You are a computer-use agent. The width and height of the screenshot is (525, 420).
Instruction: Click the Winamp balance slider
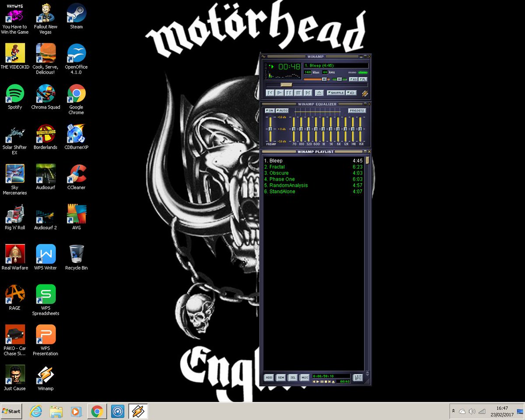[x=339, y=79]
